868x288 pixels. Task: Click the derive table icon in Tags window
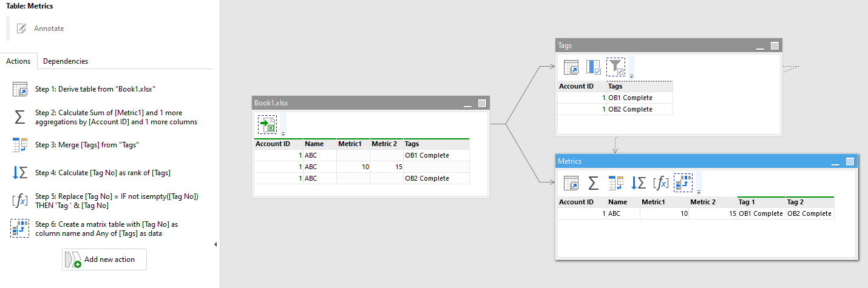click(x=571, y=67)
